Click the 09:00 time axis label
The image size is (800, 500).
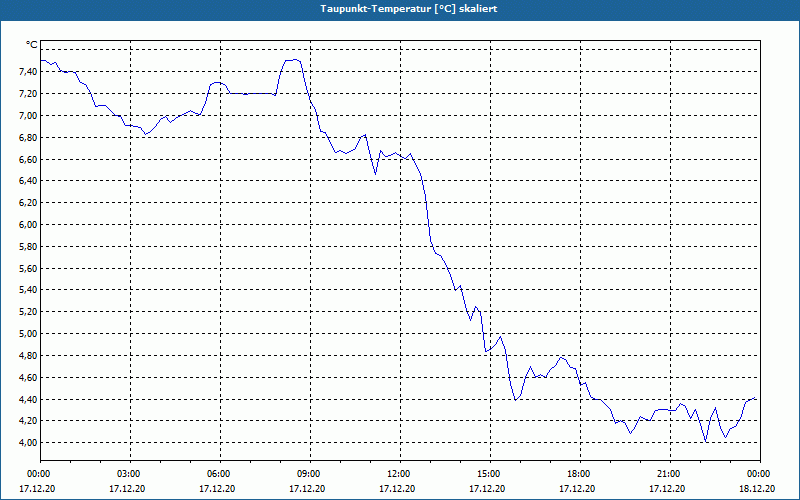pyautogui.click(x=310, y=474)
